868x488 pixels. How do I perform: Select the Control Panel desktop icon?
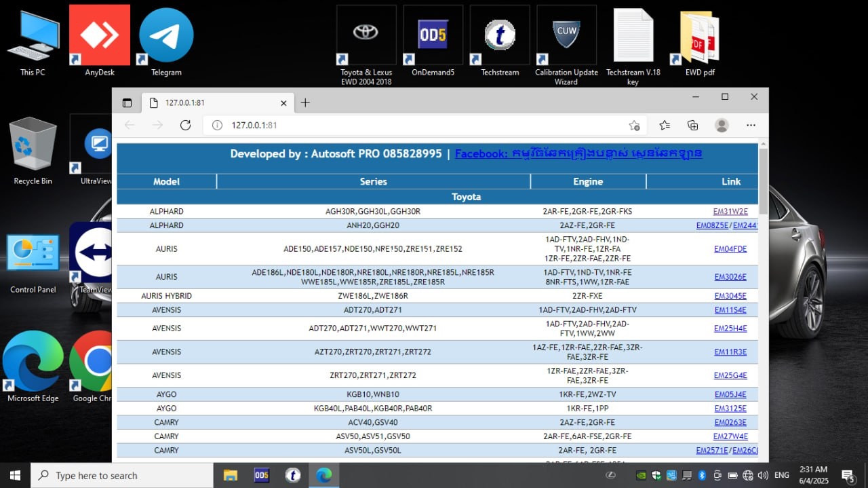33,263
